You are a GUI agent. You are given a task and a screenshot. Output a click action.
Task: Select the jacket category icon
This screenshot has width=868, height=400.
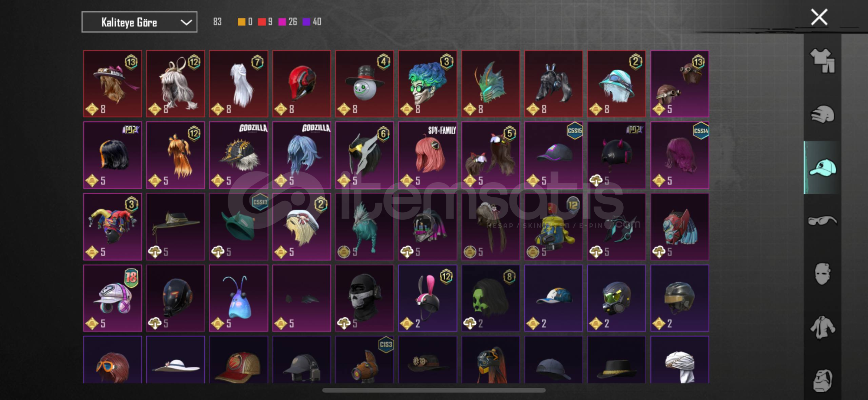[x=822, y=327]
